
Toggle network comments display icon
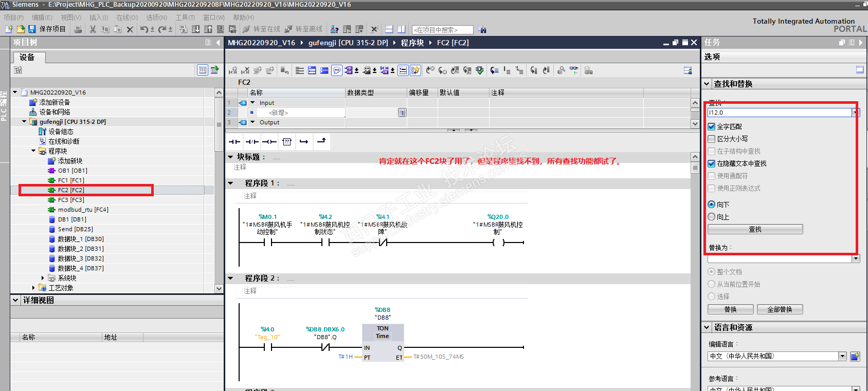tap(337, 70)
